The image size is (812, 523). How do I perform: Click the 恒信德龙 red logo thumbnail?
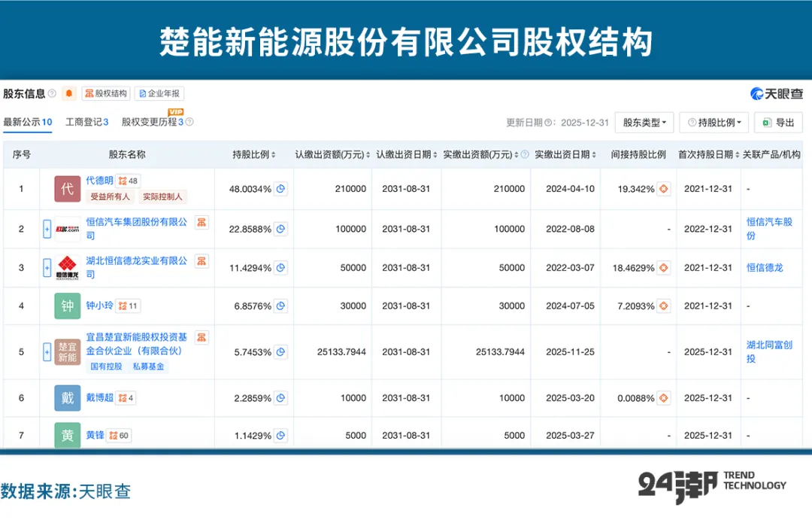68,267
